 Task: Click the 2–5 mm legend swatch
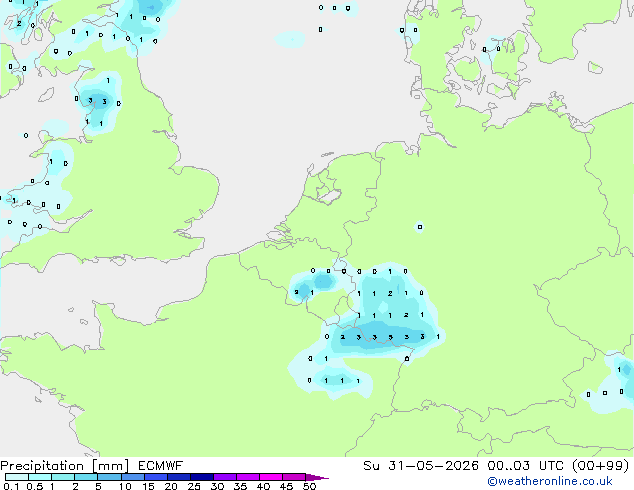86,477
